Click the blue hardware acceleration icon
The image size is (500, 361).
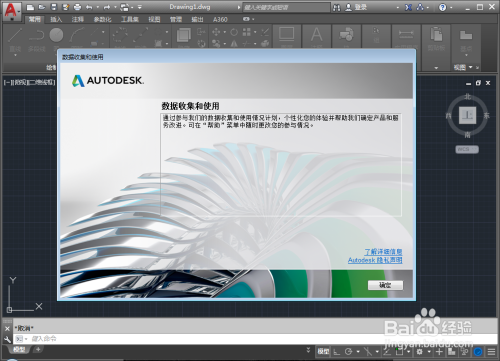pos(478,351)
